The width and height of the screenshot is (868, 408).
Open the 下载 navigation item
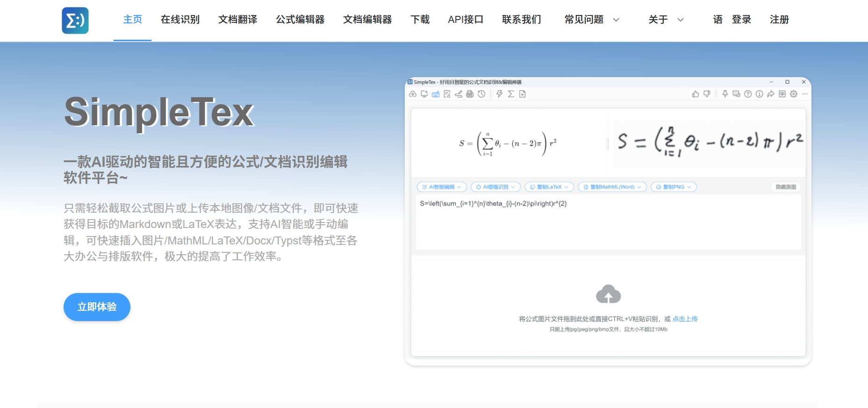click(x=420, y=20)
